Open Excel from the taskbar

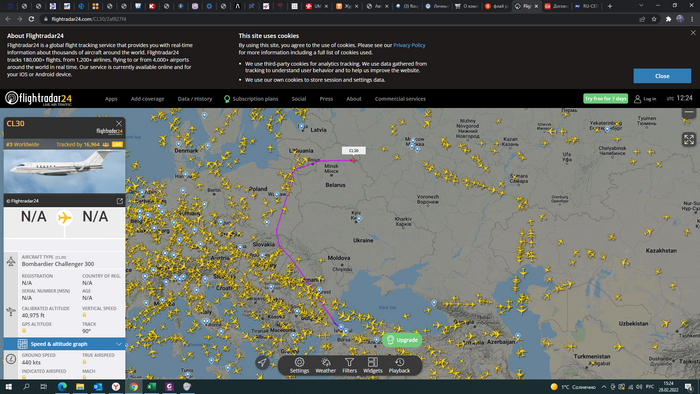tap(151, 386)
